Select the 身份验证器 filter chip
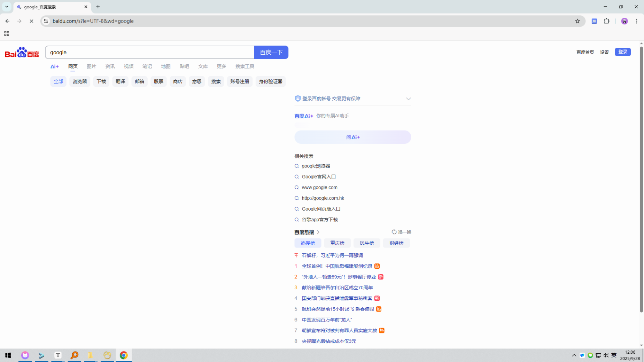The image size is (644, 362). click(x=270, y=81)
